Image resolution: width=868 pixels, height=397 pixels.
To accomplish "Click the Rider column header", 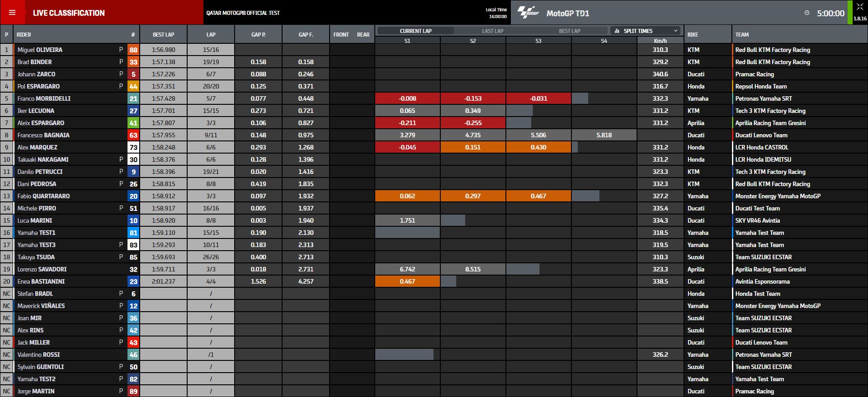I will (24, 34).
